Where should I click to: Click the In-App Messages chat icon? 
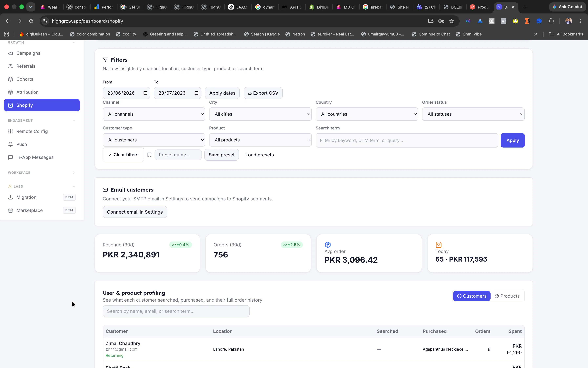pyautogui.click(x=10, y=157)
